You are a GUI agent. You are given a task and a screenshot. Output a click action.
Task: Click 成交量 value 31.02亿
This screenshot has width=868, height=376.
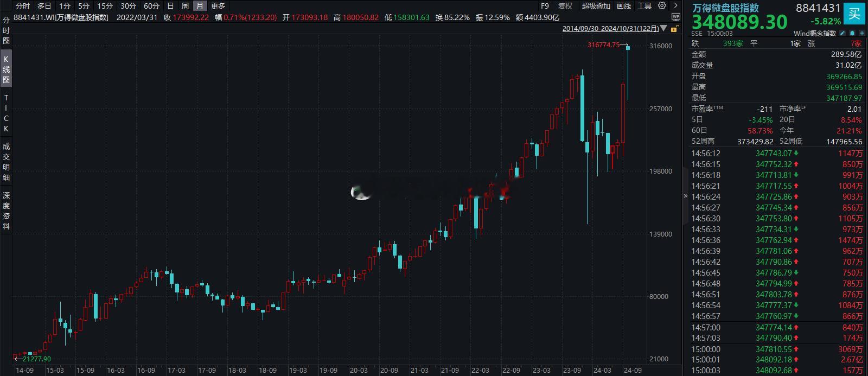click(849, 65)
